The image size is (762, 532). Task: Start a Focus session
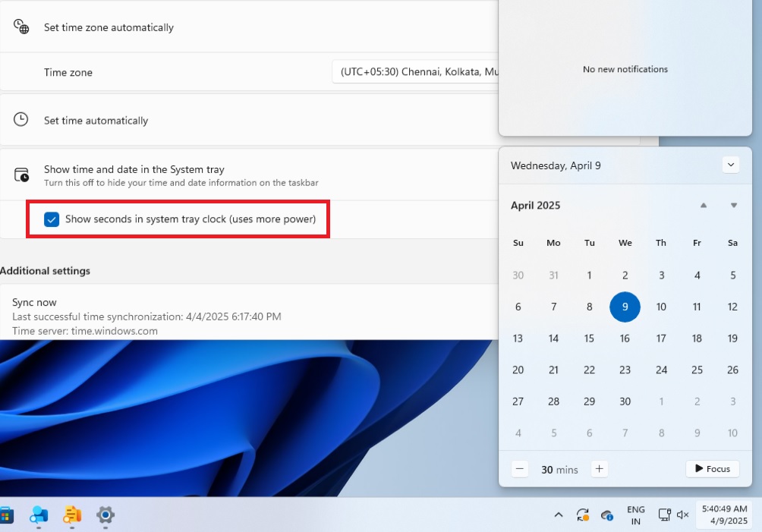(x=713, y=469)
